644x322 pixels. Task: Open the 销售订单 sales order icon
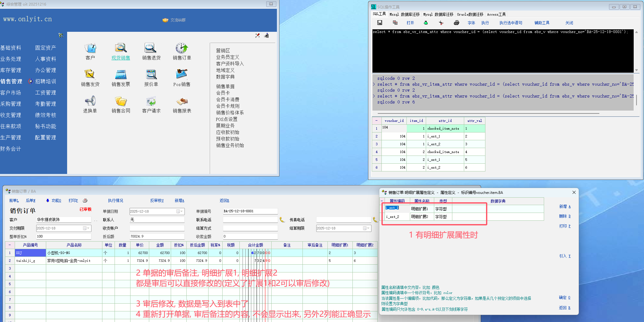coord(182,49)
